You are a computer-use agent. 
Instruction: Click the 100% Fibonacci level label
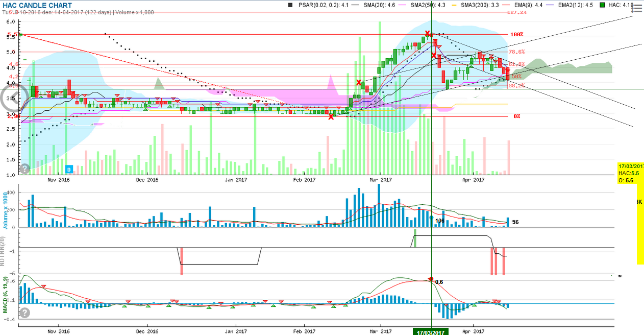pos(517,35)
